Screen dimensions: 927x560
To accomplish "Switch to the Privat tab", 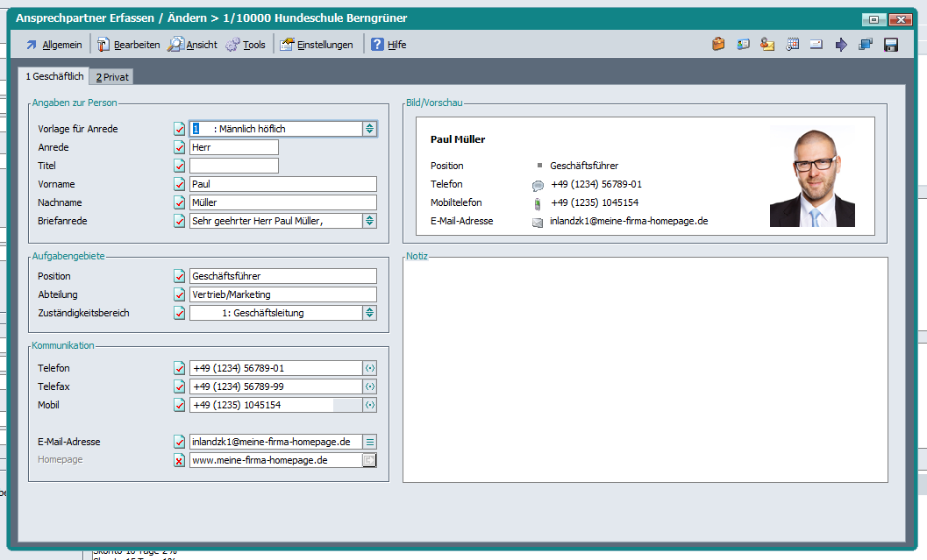I will click(112, 77).
